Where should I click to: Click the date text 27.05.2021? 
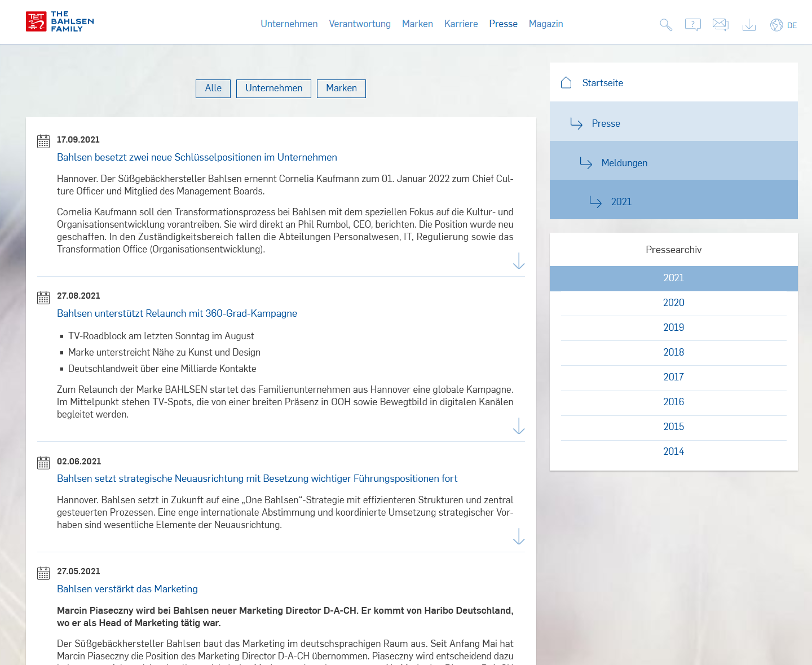pyautogui.click(x=78, y=571)
